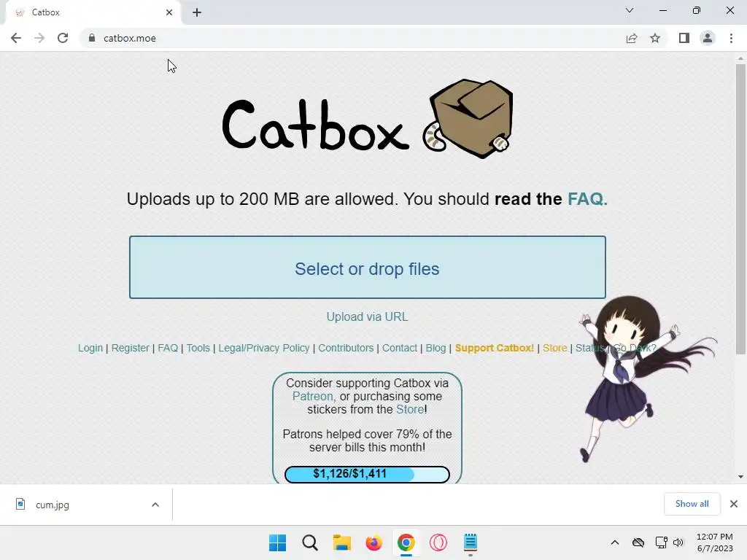Open the Register link
747x560 pixels.
pos(131,348)
